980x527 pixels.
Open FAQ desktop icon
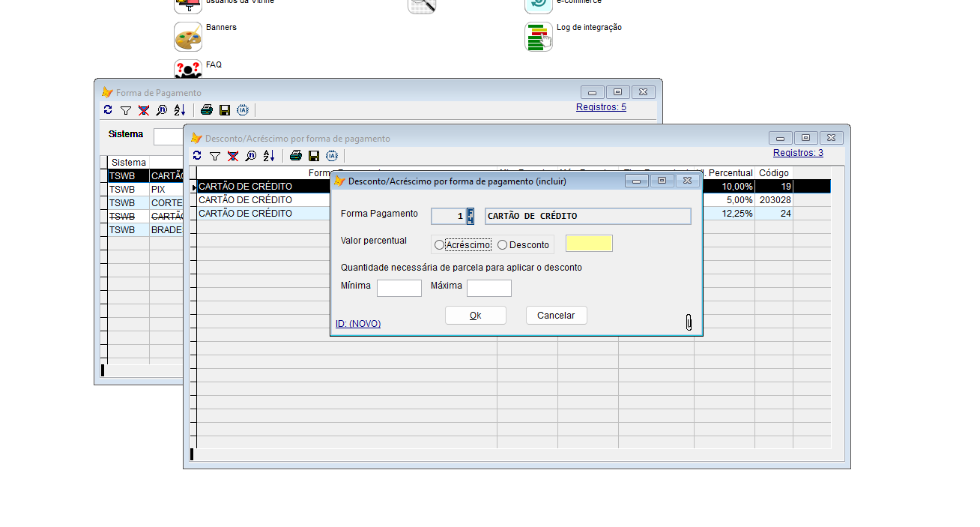(188, 69)
